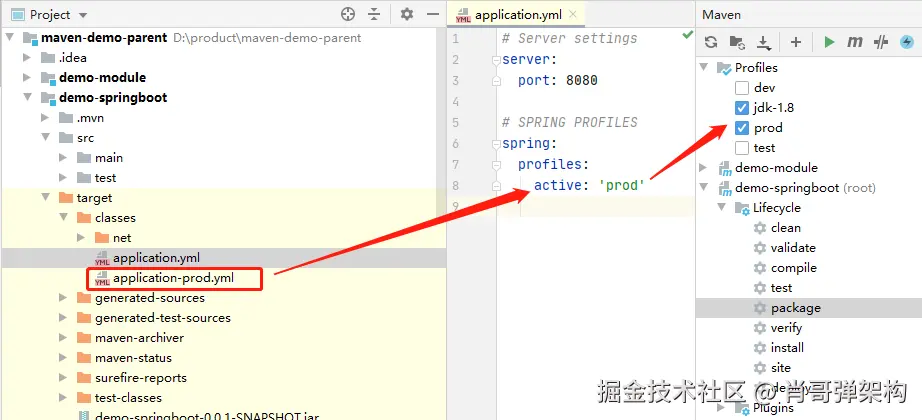Click the Add Maven Projects plus icon
The height and width of the screenshot is (420, 922).
(796, 42)
